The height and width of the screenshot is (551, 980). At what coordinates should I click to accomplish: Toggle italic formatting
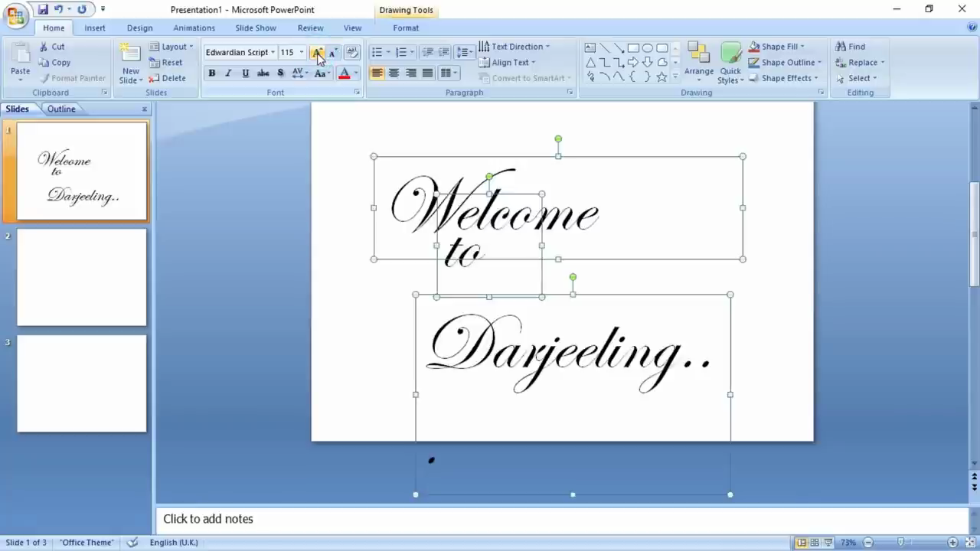(228, 73)
